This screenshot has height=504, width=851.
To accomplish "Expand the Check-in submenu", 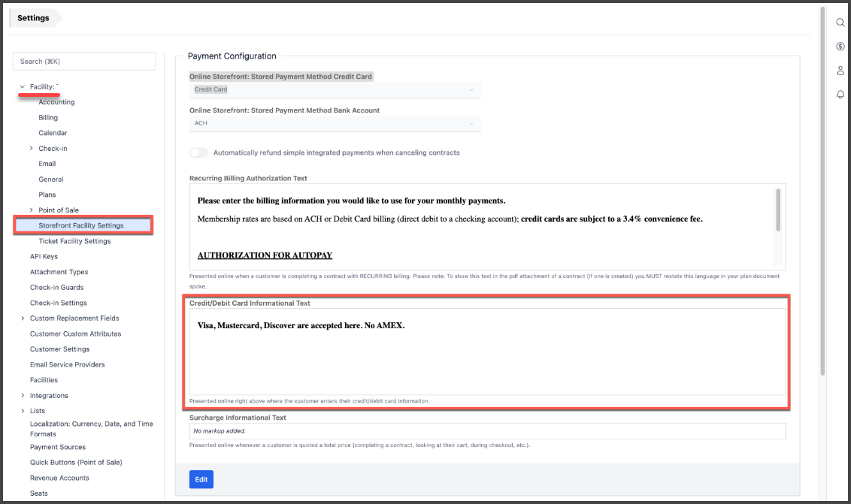I will 32,149.
